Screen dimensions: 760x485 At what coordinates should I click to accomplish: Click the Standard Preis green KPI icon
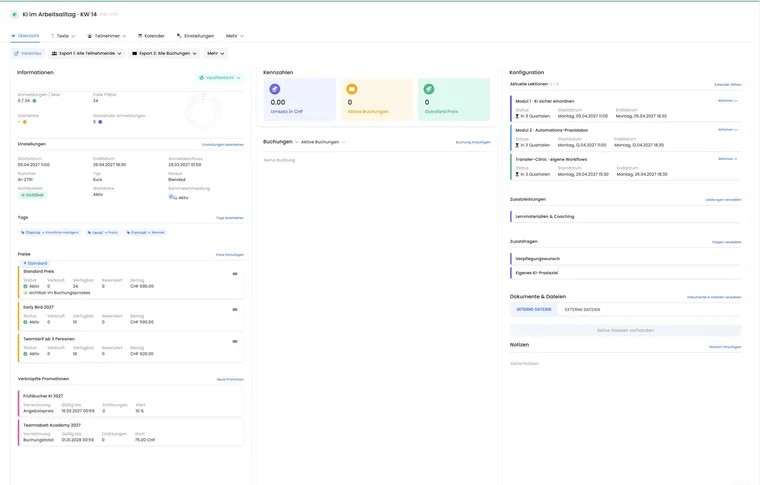tap(429, 89)
